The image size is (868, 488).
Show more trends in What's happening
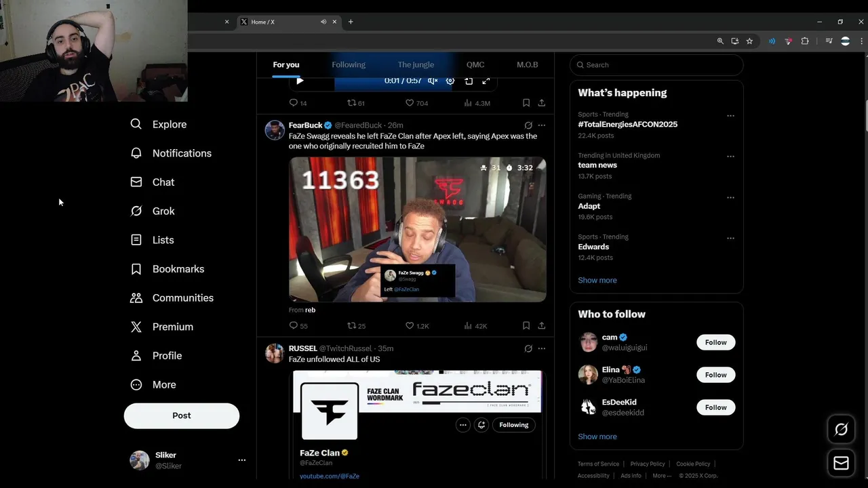point(597,280)
